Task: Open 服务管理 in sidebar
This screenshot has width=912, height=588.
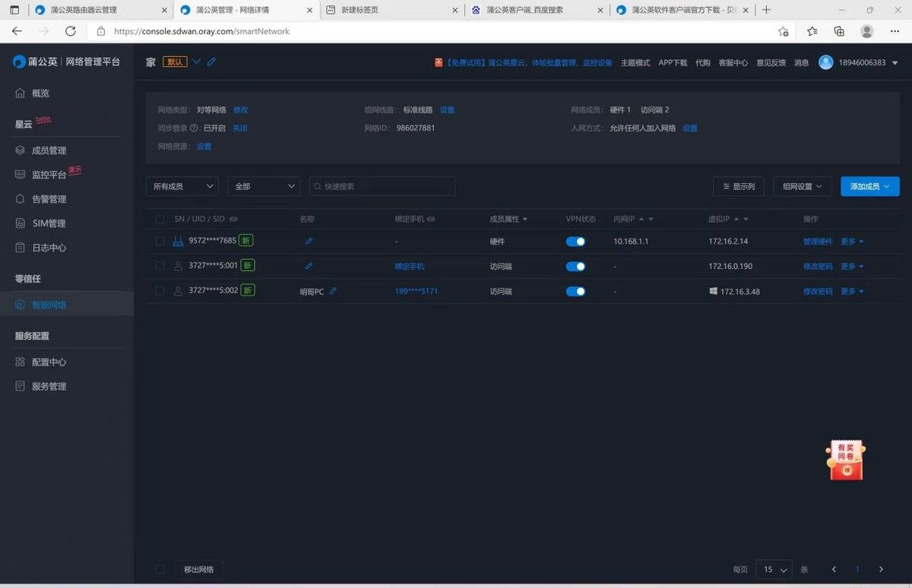Action: (x=41, y=387)
